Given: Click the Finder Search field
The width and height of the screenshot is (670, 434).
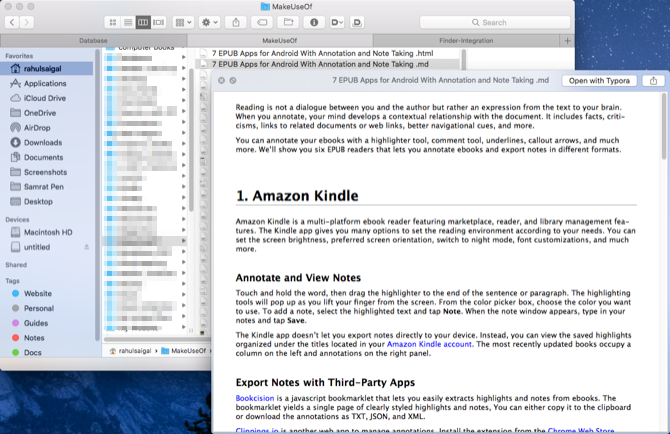Looking at the screenshot, I should 496,21.
